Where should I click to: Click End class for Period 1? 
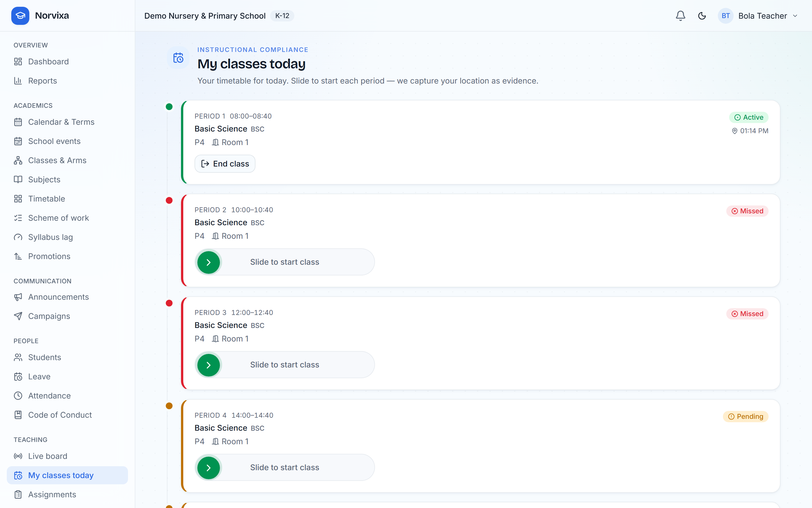[225, 164]
